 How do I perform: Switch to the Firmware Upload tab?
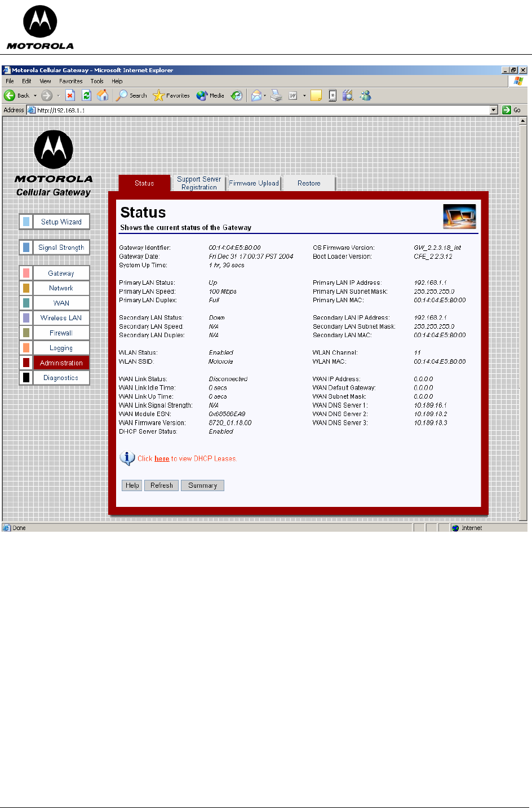pyautogui.click(x=254, y=183)
